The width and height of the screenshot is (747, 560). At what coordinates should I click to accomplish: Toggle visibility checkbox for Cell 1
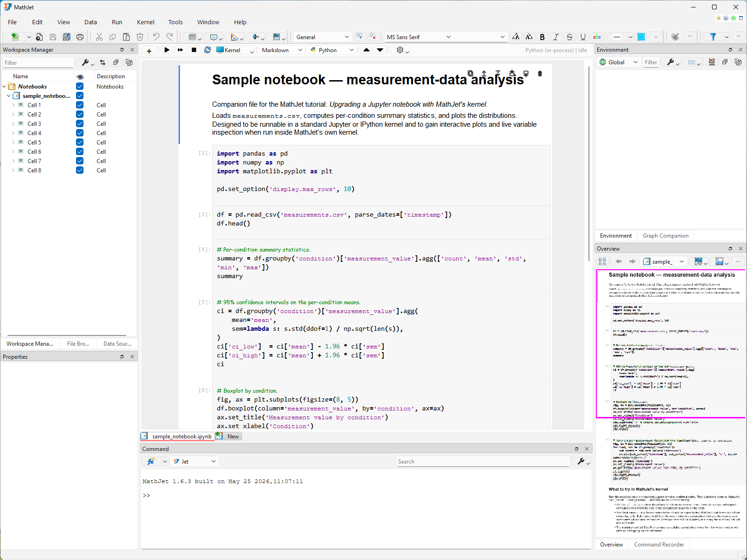[80, 105]
